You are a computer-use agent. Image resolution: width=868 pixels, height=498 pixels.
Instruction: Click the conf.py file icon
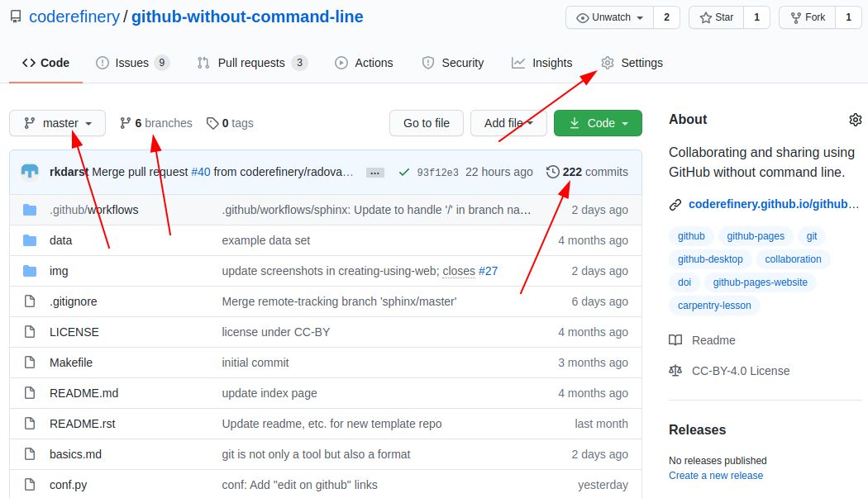[x=30, y=485]
